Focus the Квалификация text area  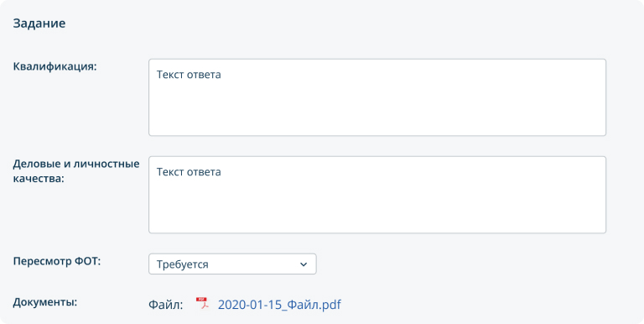click(x=377, y=97)
